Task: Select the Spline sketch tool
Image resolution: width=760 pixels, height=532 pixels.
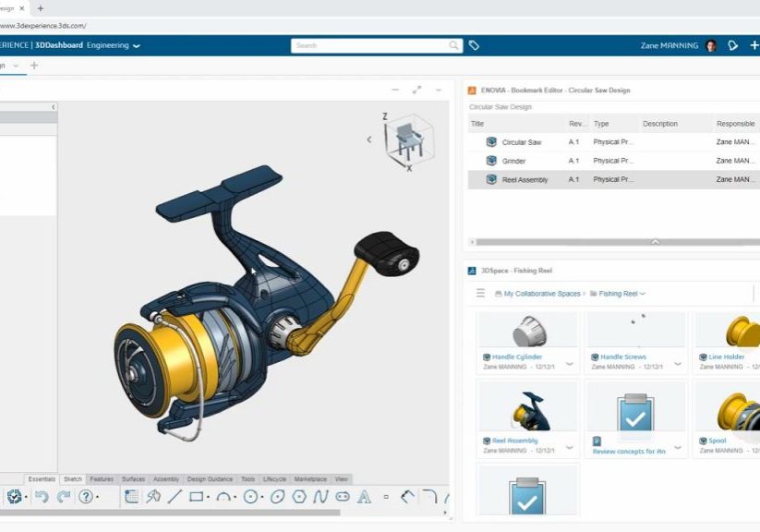Action: tap(320, 497)
